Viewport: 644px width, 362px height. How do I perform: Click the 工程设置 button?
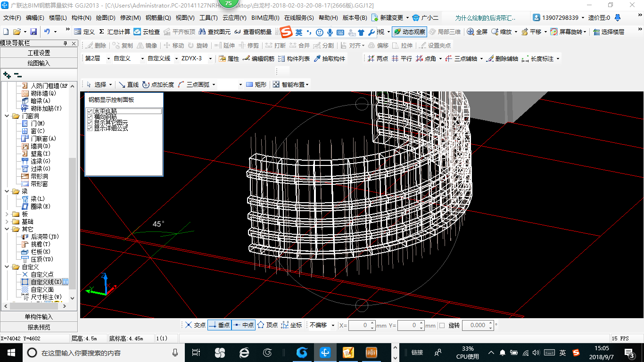point(39,53)
